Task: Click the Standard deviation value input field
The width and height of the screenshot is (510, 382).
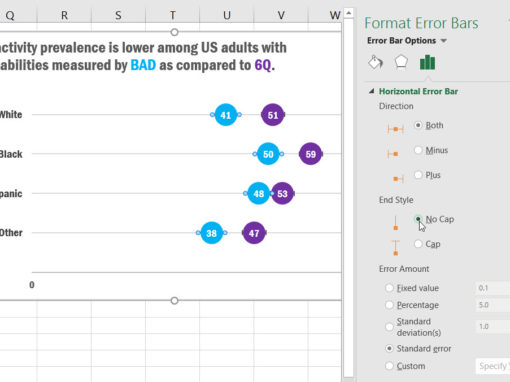Action: (x=493, y=327)
